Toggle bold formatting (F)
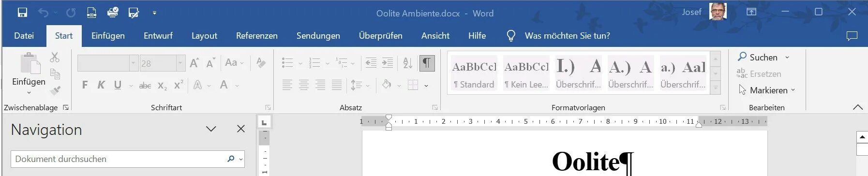 (85, 85)
